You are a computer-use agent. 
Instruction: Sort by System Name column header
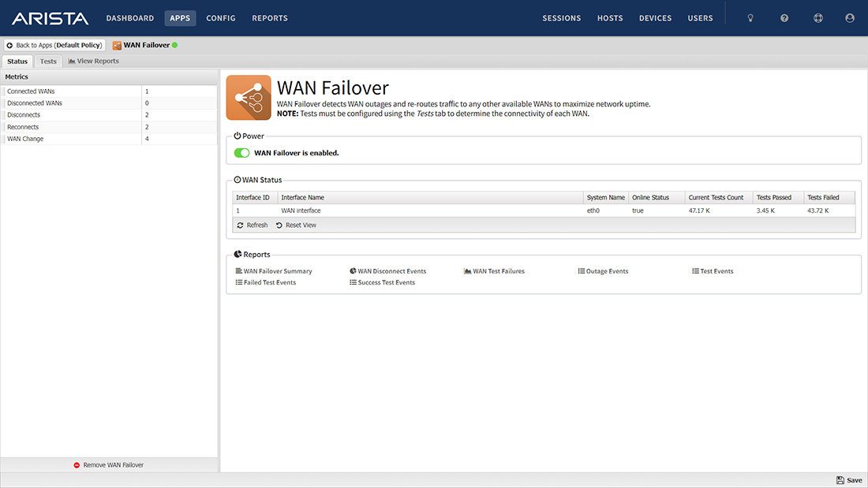(x=606, y=198)
